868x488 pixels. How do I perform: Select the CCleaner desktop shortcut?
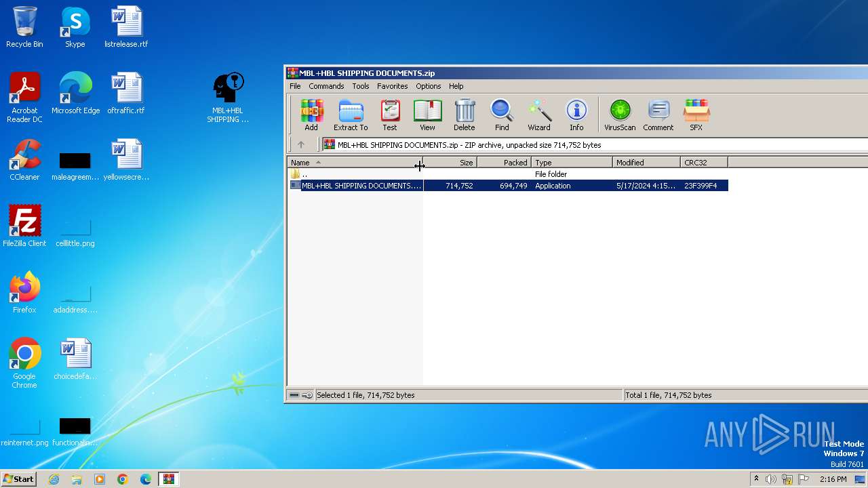24,160
